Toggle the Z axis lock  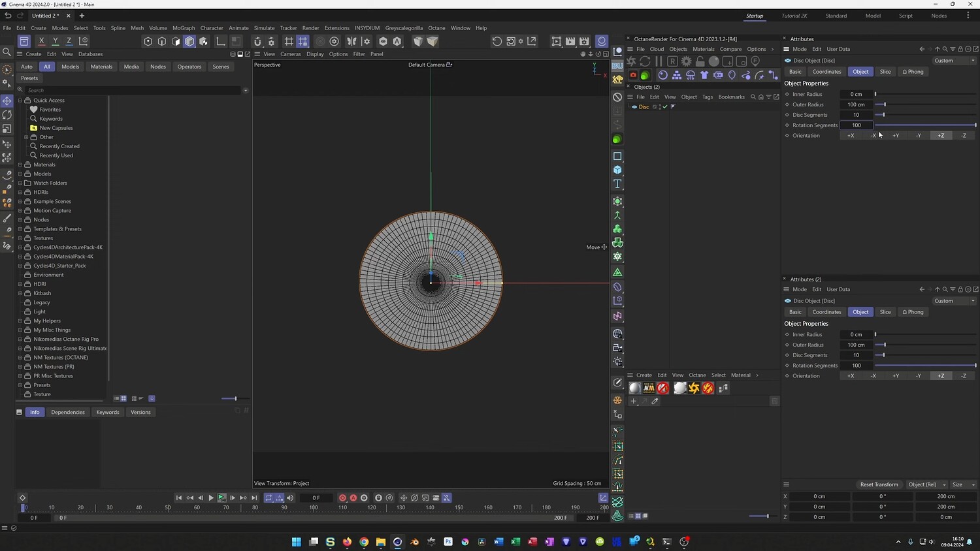coord(69,41)
